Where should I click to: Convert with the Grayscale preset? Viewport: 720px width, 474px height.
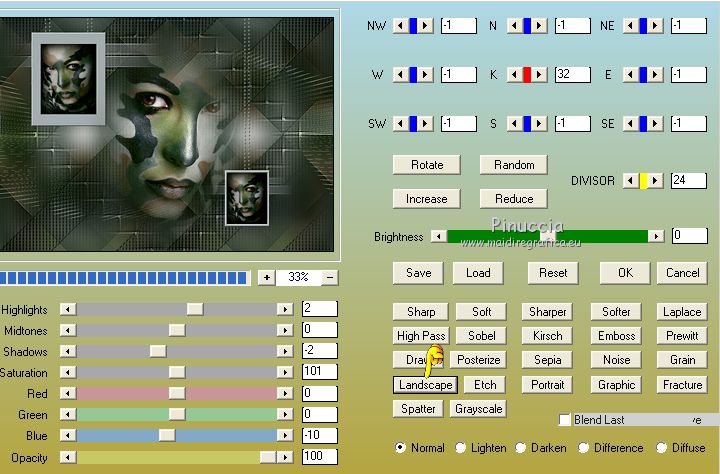(x=478, y=409)
